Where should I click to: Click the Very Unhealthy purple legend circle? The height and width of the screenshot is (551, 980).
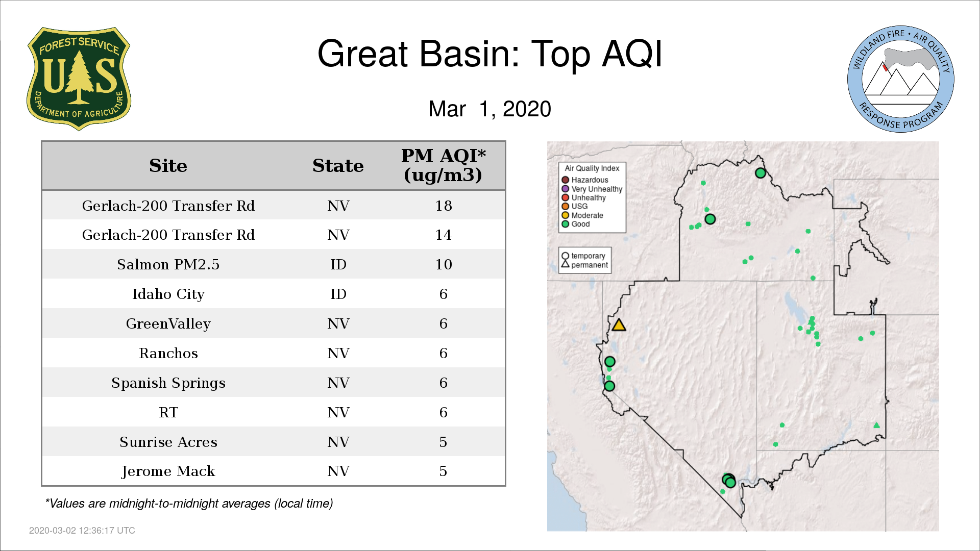click(x=565, y=189)
